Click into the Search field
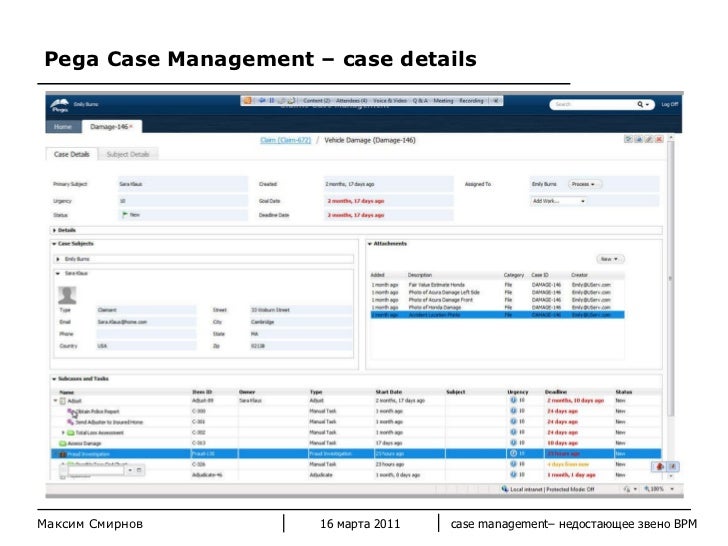728x546 pixels. (x=594, y=104)
